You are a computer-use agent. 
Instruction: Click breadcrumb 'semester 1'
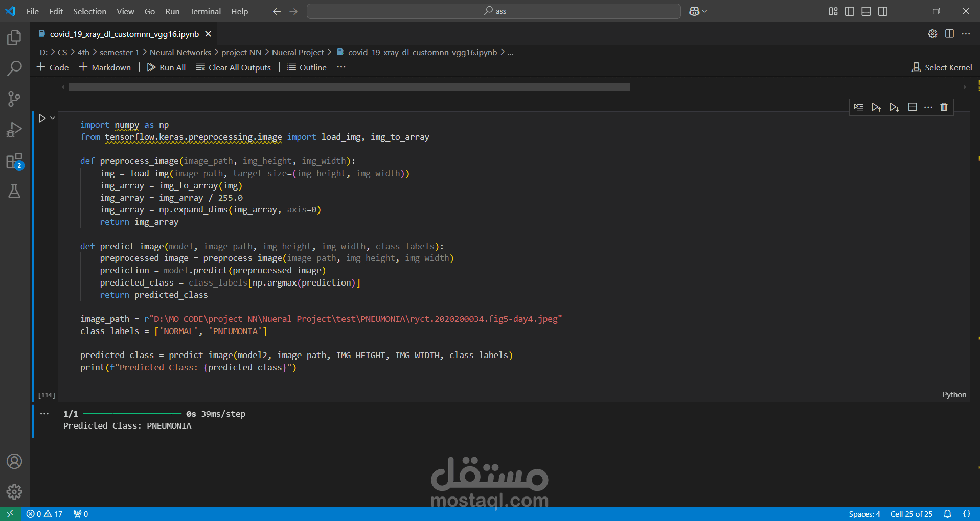119,52
